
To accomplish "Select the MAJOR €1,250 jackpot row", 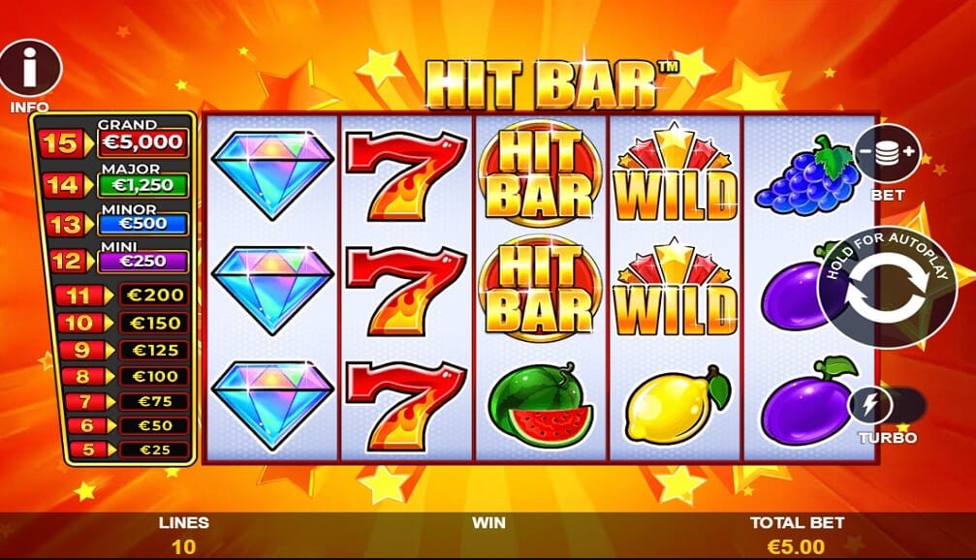I will pos(113,180).
